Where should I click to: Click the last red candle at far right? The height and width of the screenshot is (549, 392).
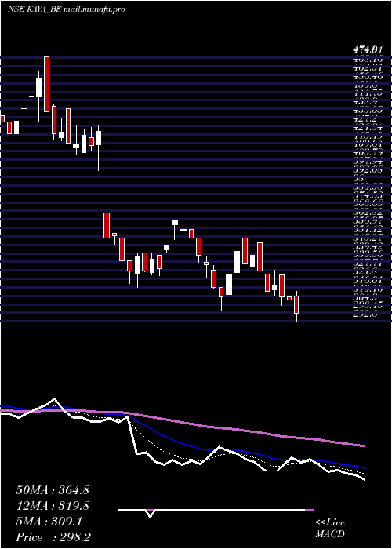point(296,304)
